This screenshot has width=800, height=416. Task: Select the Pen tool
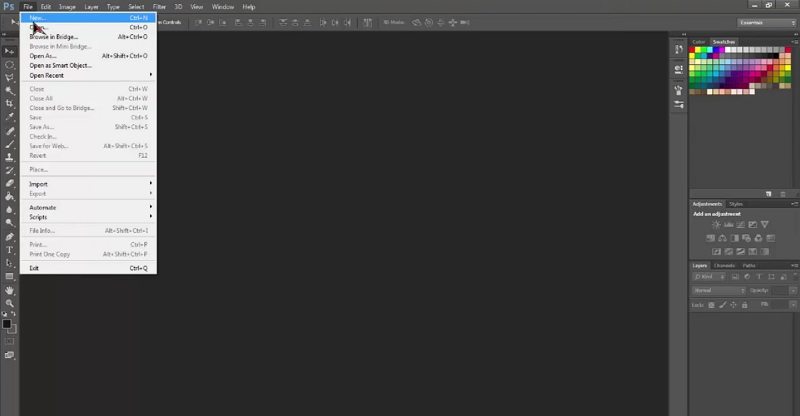coord(9,237)
